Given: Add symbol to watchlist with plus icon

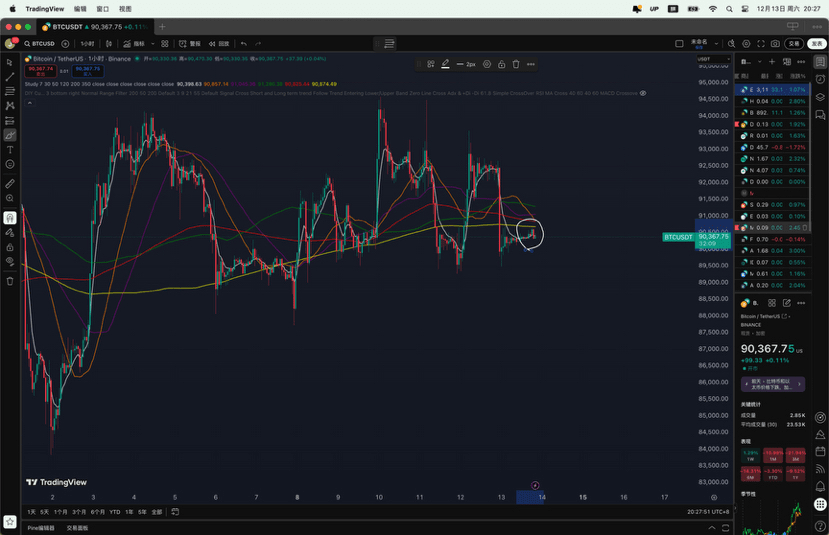Looking at the screenshot, I should tap(772, 62).
